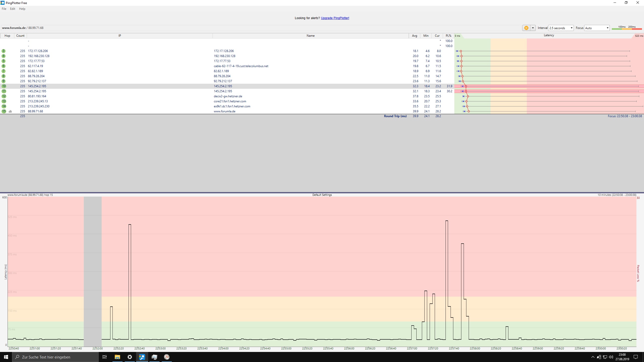Open Task View on the taskbar
Image resolution: width=644 pixels, height=362 pixels.
105,357
